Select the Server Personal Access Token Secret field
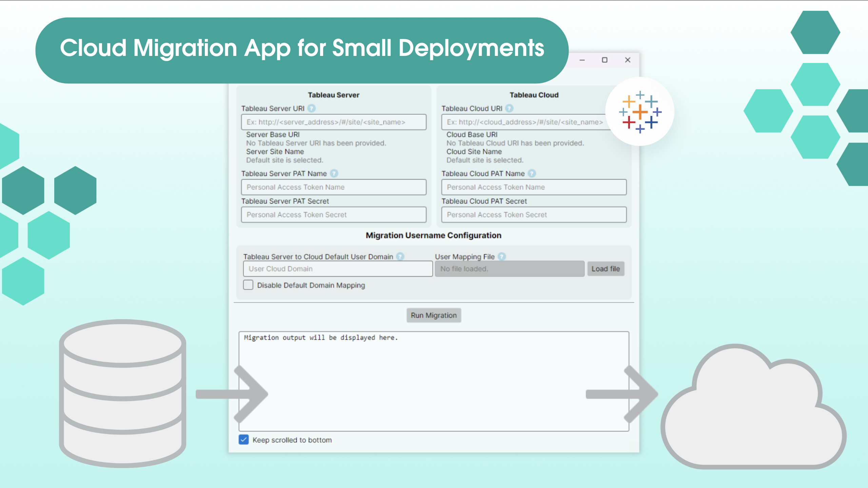This screenshot has width=868, height=488. click(x=334, y=215)
